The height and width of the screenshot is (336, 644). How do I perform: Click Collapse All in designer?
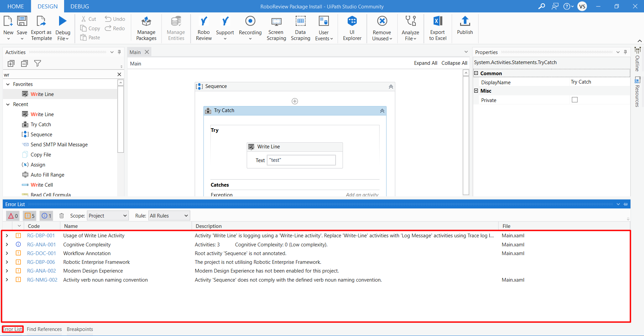pos(454,63)
